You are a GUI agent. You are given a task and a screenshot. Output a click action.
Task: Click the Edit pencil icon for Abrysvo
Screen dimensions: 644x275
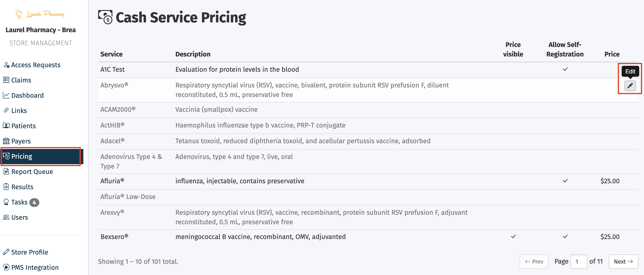[x=629, y=86]
